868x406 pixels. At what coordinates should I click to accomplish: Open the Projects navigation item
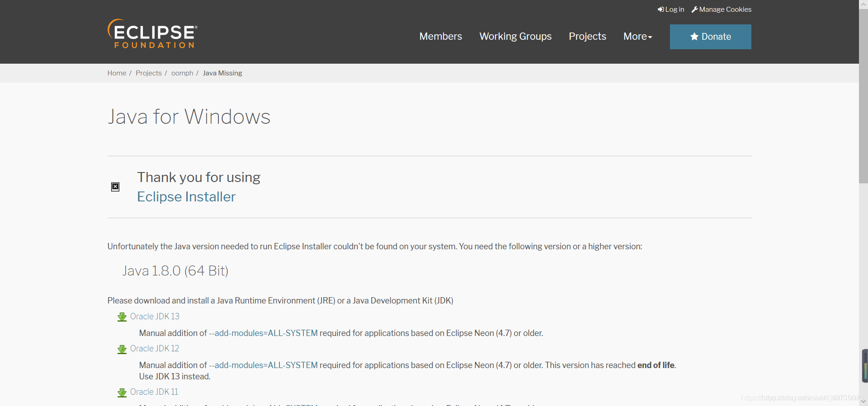coord(587,36)
